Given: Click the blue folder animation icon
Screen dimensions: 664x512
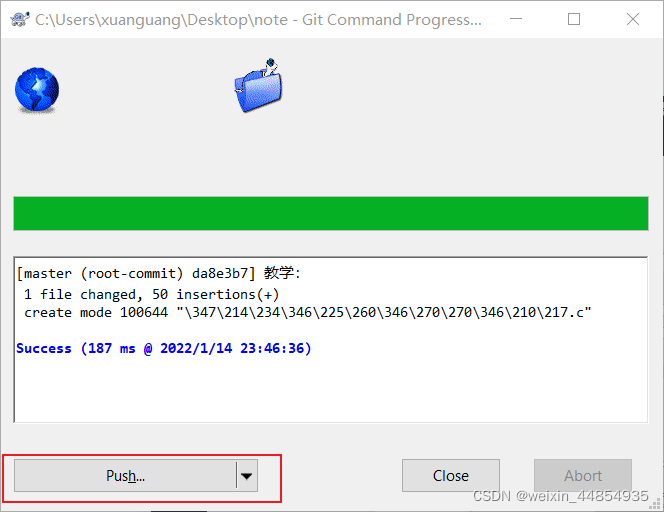Looking at the screenshot, I should pyautogui.click(x=258, y=86).
